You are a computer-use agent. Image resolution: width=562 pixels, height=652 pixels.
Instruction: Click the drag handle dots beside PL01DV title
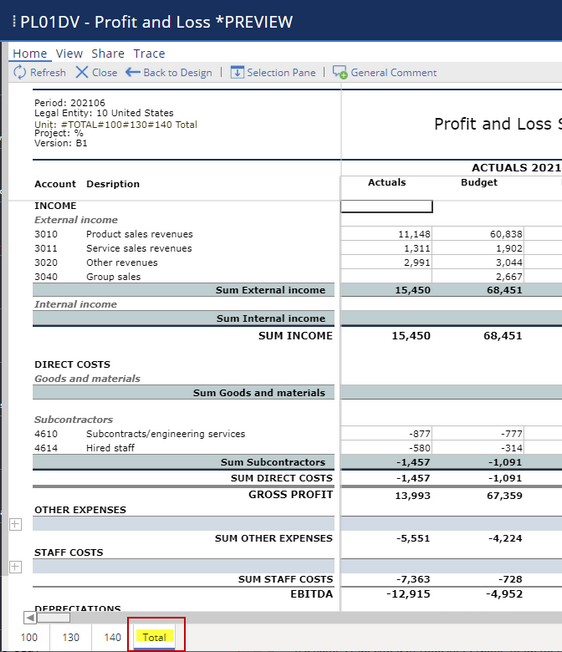(x=14, y=21)
